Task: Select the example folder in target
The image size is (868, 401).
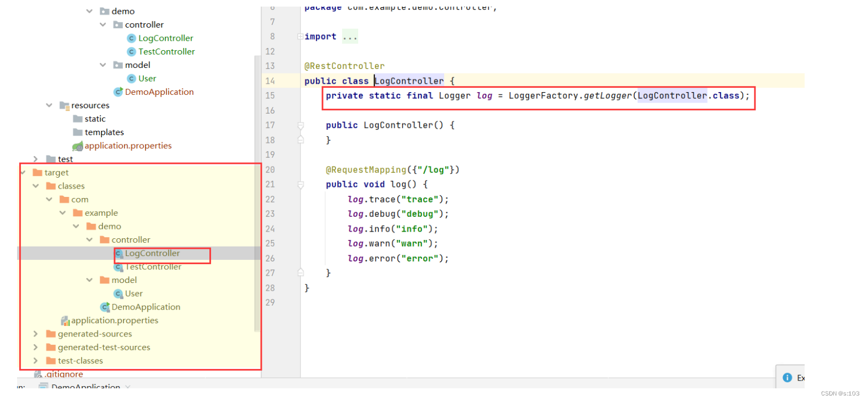Action: 101,212
